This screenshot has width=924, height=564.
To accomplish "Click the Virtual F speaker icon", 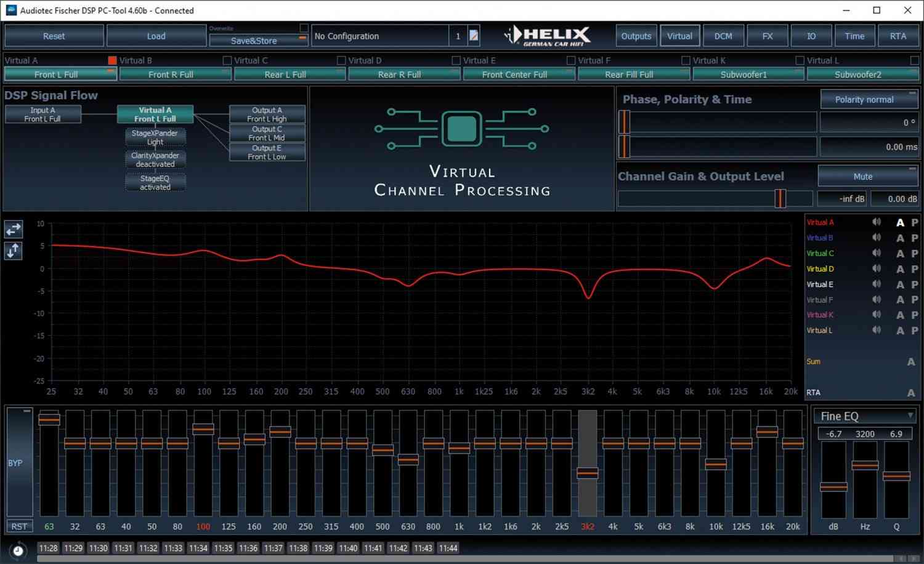I will (877, 299).
